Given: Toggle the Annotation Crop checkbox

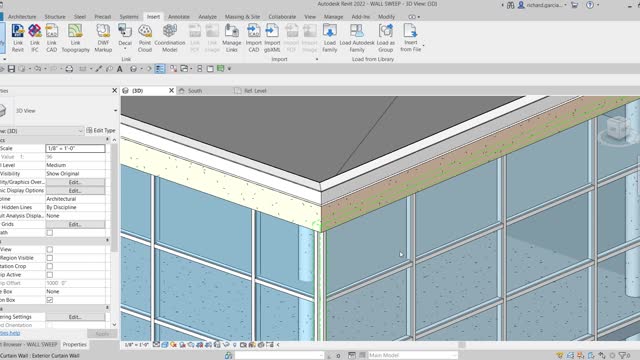Looking at the screenshot, I should click(49, 266).
